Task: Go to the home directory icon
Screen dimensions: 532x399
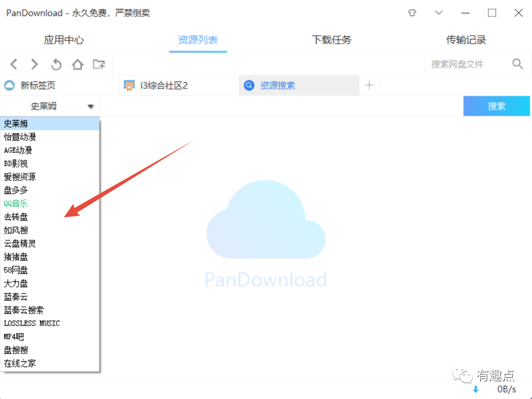Action: pos(77,64)
